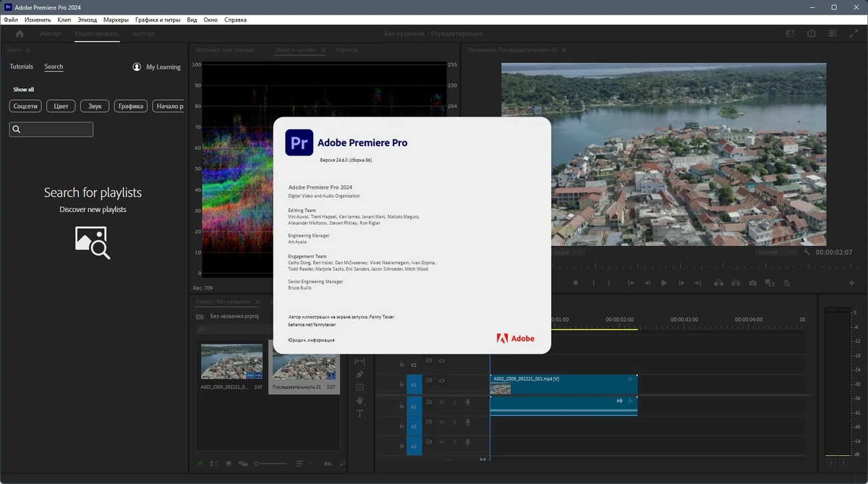
Task: Filter playlists by Соцсети
Action: [x=25, y=106]
